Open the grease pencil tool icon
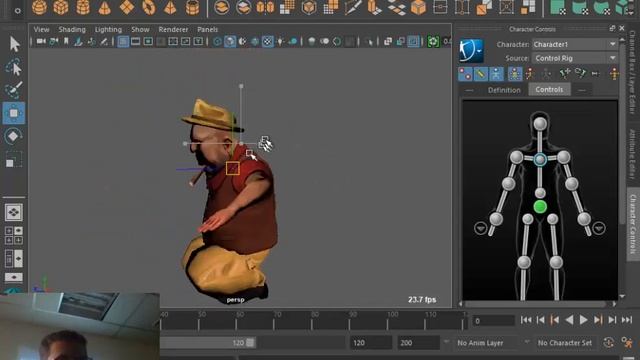 click(104, 41)
